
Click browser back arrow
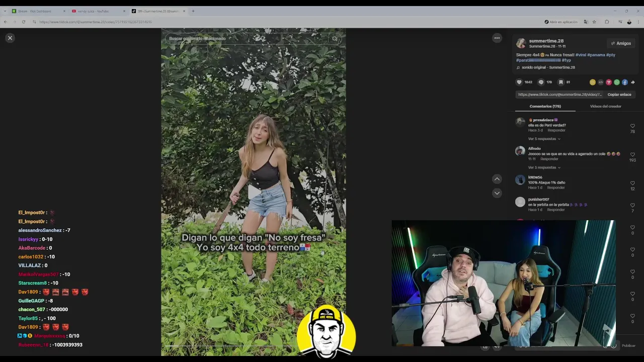click(x=6, y=22)
